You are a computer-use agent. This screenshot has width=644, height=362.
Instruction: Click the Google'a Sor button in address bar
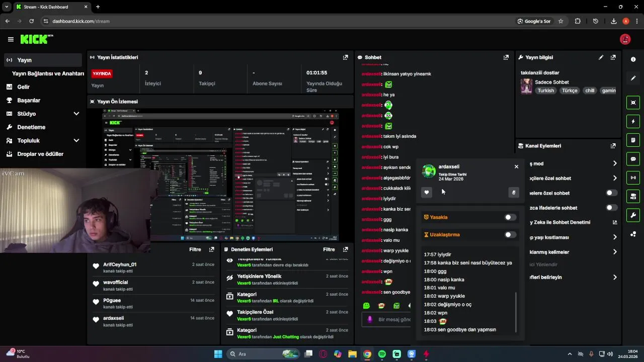(x=534, y=21)
